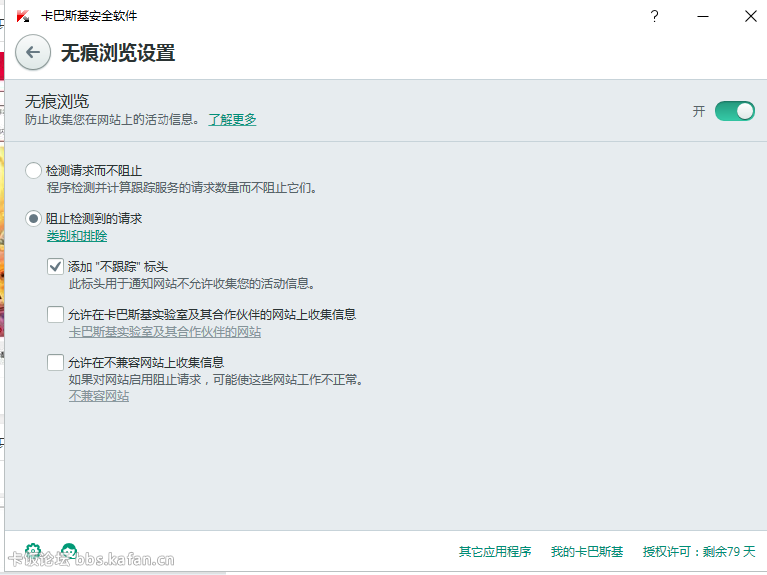Go back with the arrow button
Screen dimensions: 767x575
pyautogui.click(x=33, y=52)
